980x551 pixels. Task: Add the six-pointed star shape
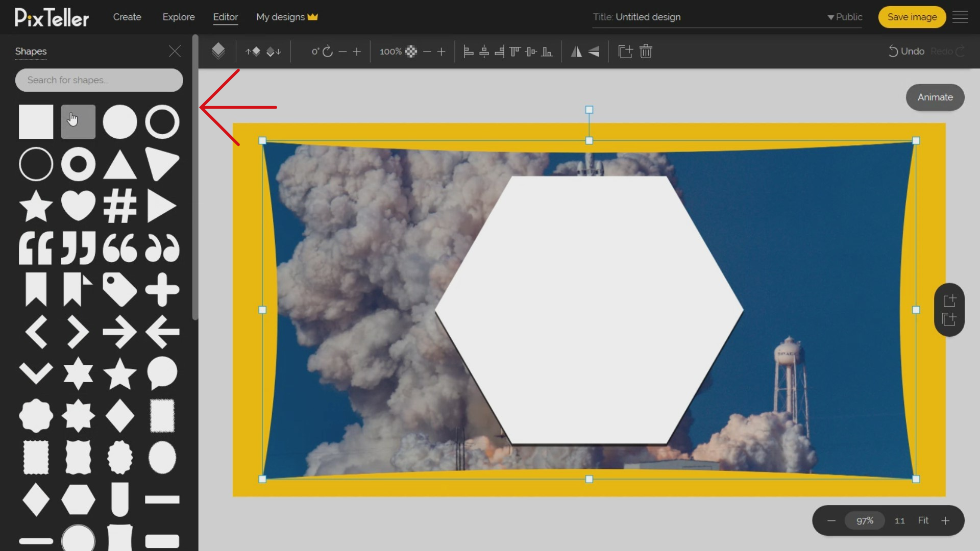pyautogui.click(x=78, y=373)
